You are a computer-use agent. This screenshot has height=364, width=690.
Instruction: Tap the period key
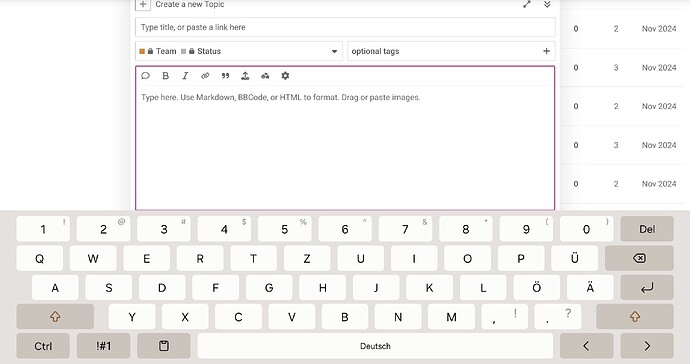point(558,316)
